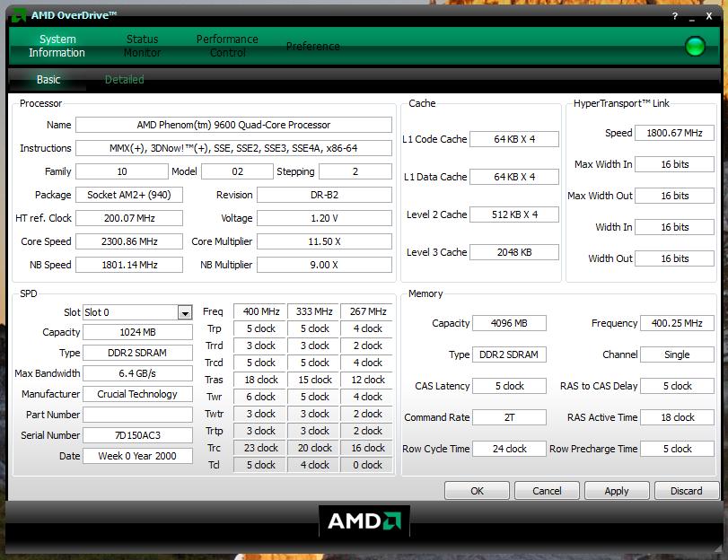728x560 pixels.
Task: Open the Status Monitor tab
Action: pos(142,46)
